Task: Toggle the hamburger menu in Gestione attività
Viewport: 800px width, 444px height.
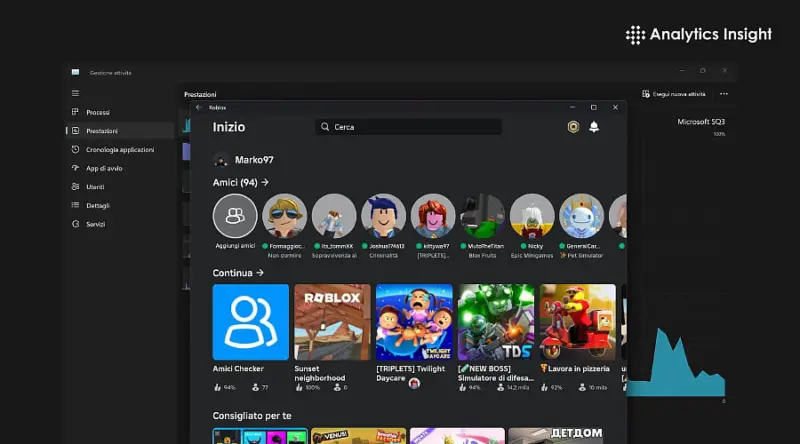Action: pyautogui.click(x=76, y=93)
